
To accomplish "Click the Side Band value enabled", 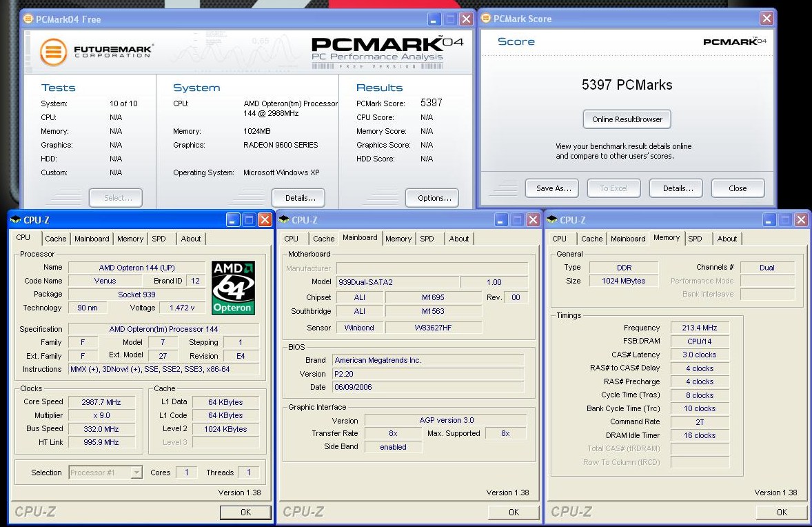I will pyautogui.click(x=393, y=447).
